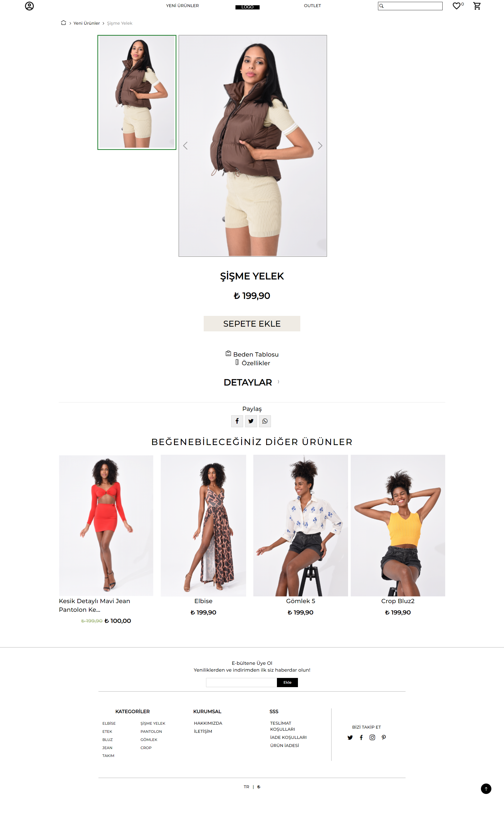The width and height of the screenshot is (504, 815).
Task: Share product on Facebook
Action: [237, 421]
